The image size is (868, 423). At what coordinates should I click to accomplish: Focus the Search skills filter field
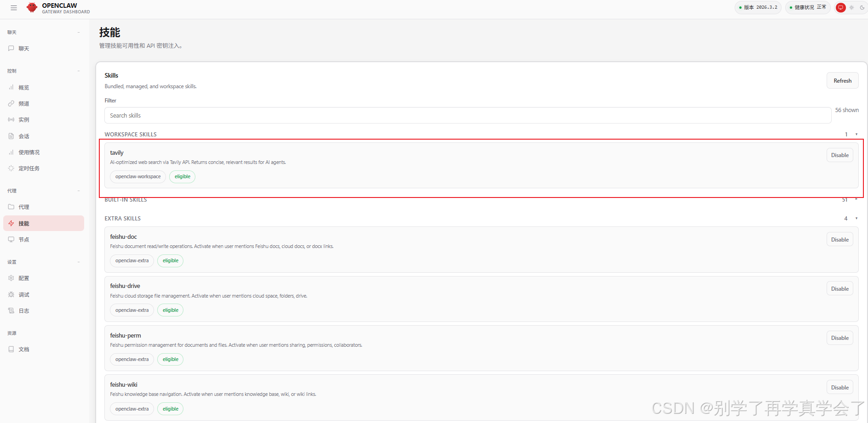[468, 115]
